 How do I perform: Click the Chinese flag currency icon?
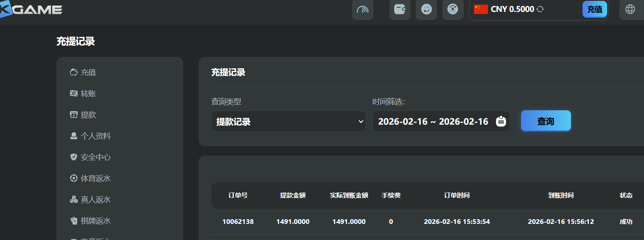[481, 9]
